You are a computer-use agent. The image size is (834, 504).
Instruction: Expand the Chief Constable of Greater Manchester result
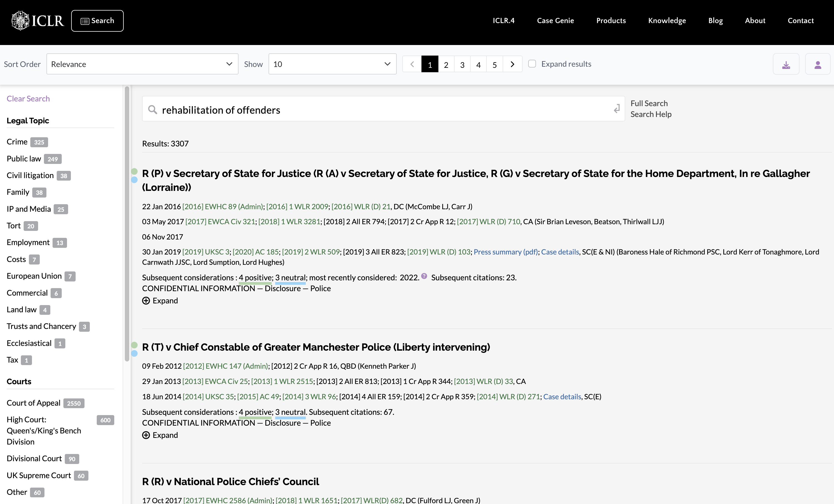(160, 435)
